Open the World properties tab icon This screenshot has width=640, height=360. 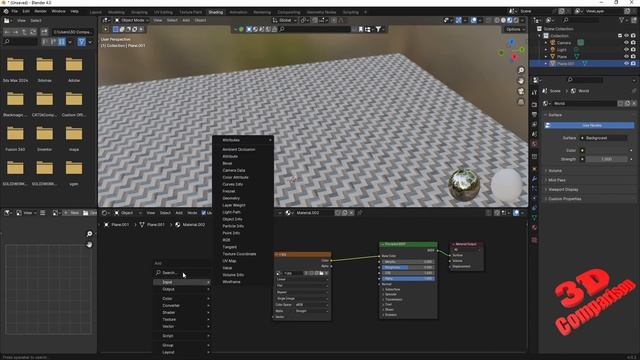(x=534, y=144)
